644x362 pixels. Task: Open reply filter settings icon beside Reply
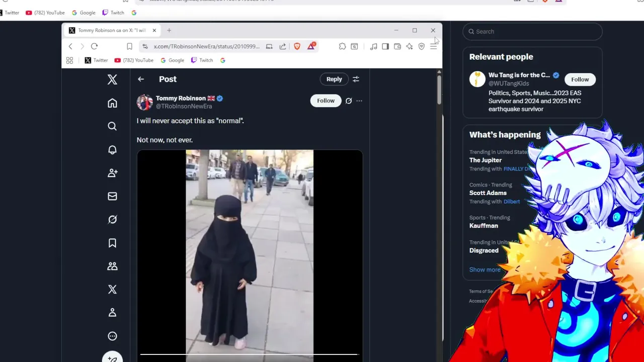click(356, 79)
